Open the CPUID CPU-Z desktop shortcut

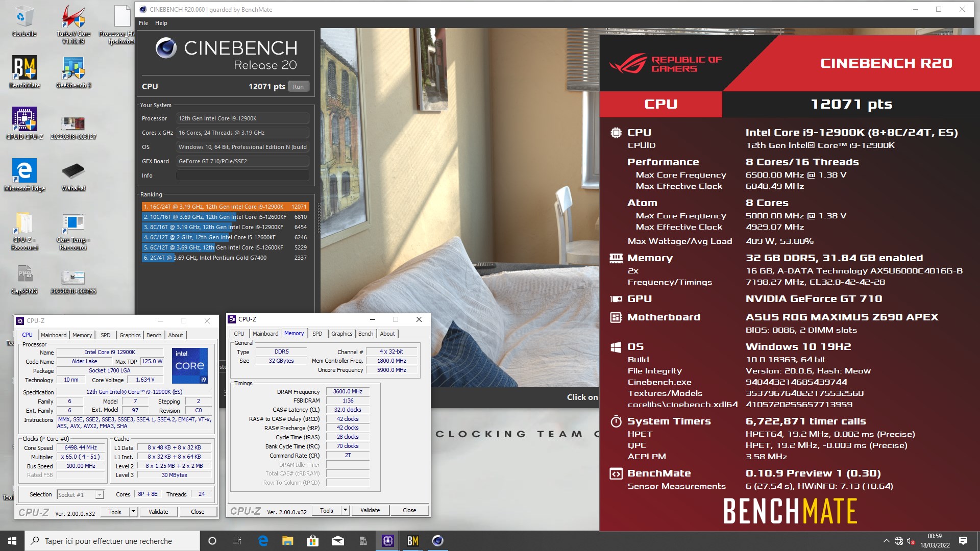coord(24,123)
